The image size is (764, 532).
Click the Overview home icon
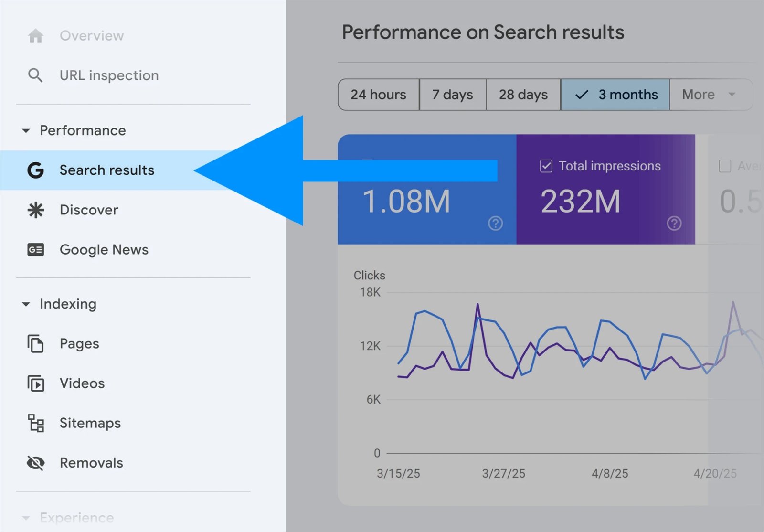tap(36, 36)
